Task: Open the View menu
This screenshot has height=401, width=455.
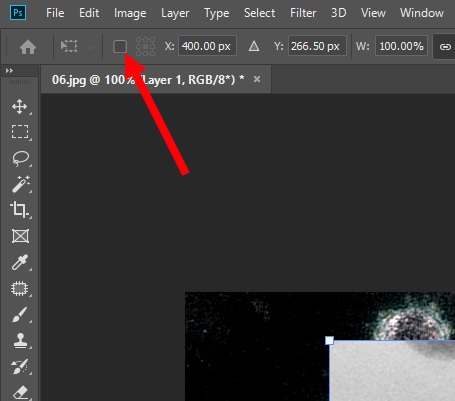Action: [373, 13]
